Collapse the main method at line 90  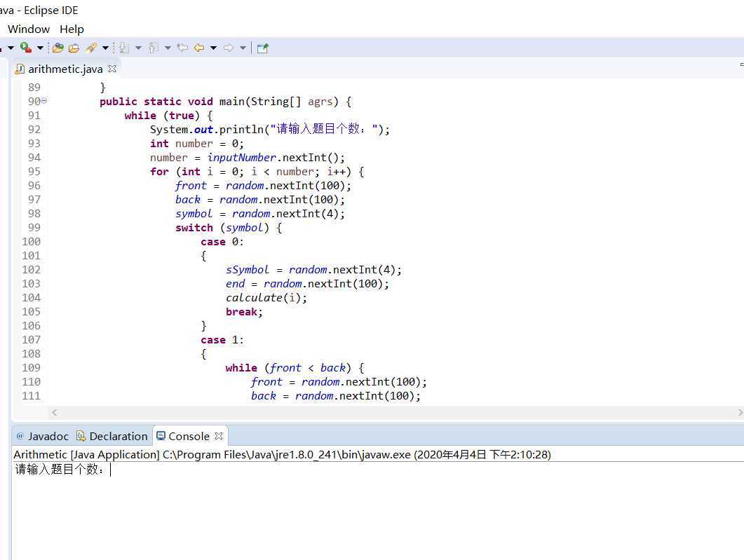(x=44, y=101)
